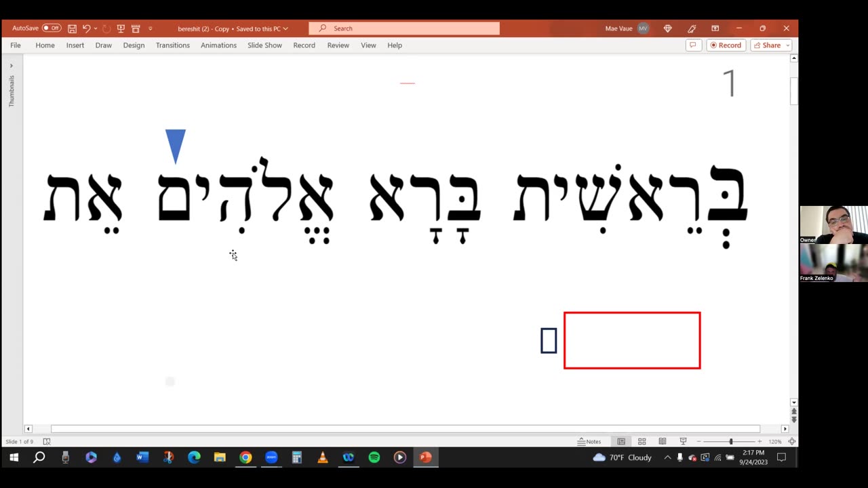
Task: Open the Comments pane button
Action: (693, 45)
